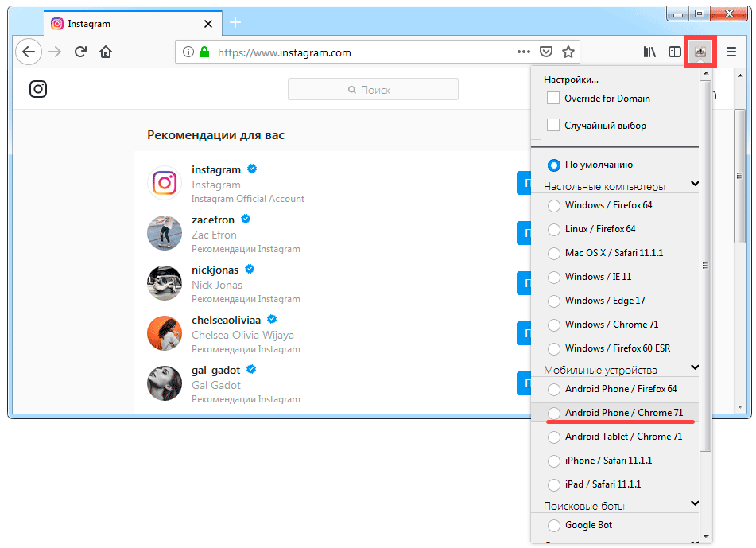
Task: Select Android Phone / Chrome 71 radio
Action: pyautogui.click(x=554, y=413)
